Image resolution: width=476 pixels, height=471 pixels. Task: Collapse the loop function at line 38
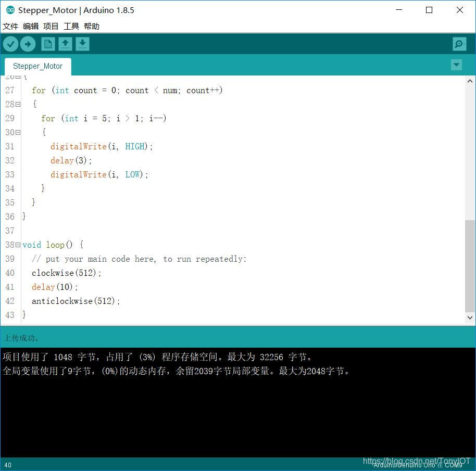(x=18, y=245)
